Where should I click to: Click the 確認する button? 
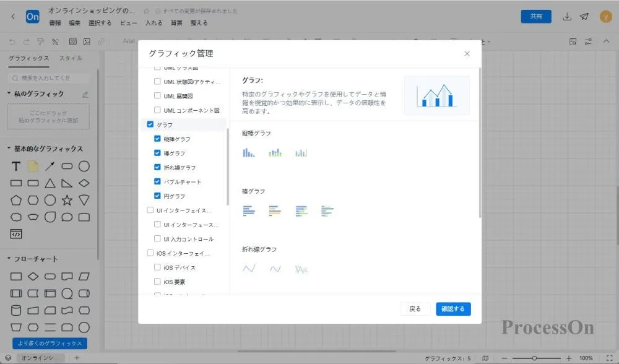453,309
